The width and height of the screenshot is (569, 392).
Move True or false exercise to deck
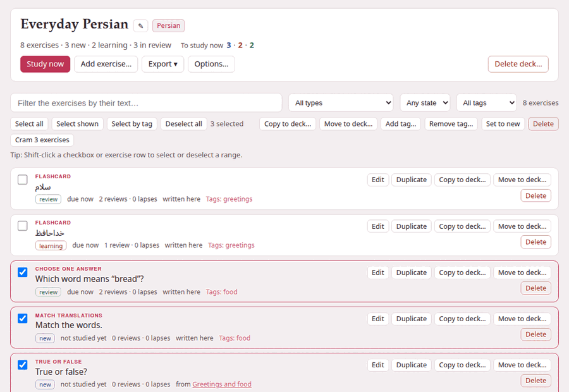[522, 365]
